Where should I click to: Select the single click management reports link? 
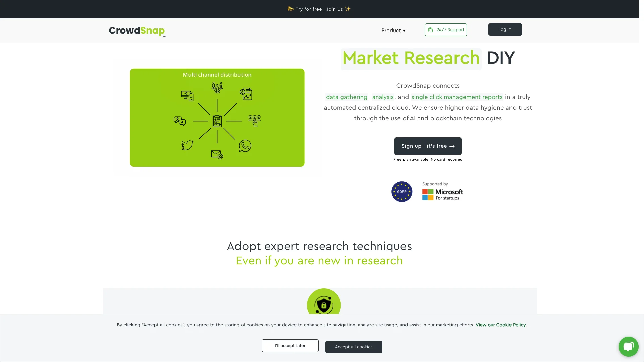click(x=457, y=97)
